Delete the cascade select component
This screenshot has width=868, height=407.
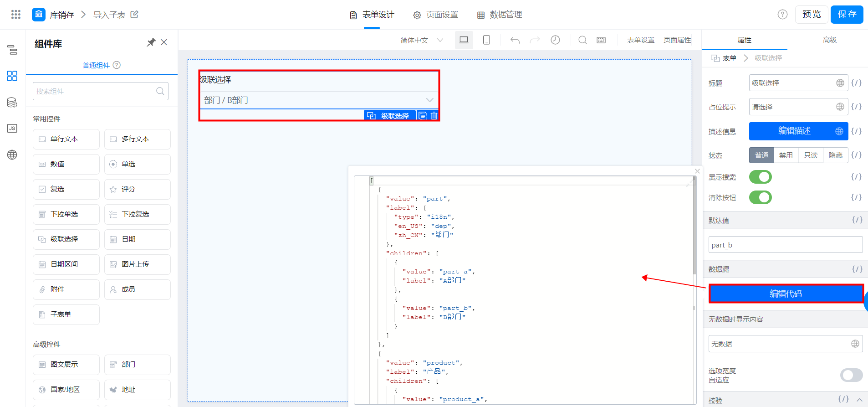434,116
